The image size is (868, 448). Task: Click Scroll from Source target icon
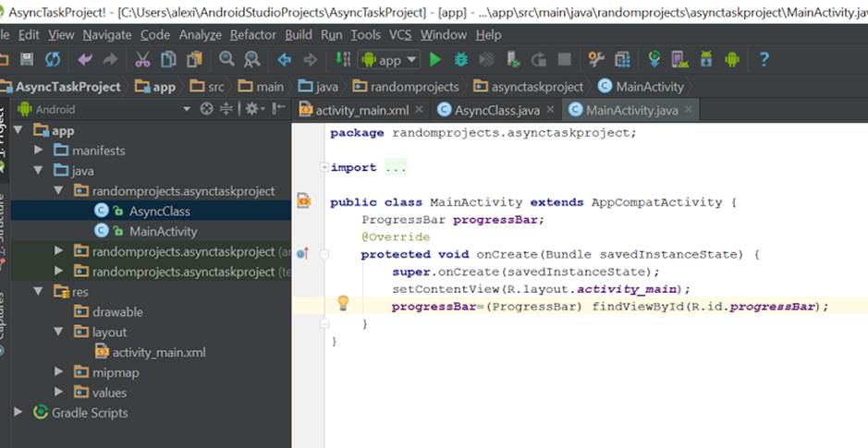click(x=206, y=109)
